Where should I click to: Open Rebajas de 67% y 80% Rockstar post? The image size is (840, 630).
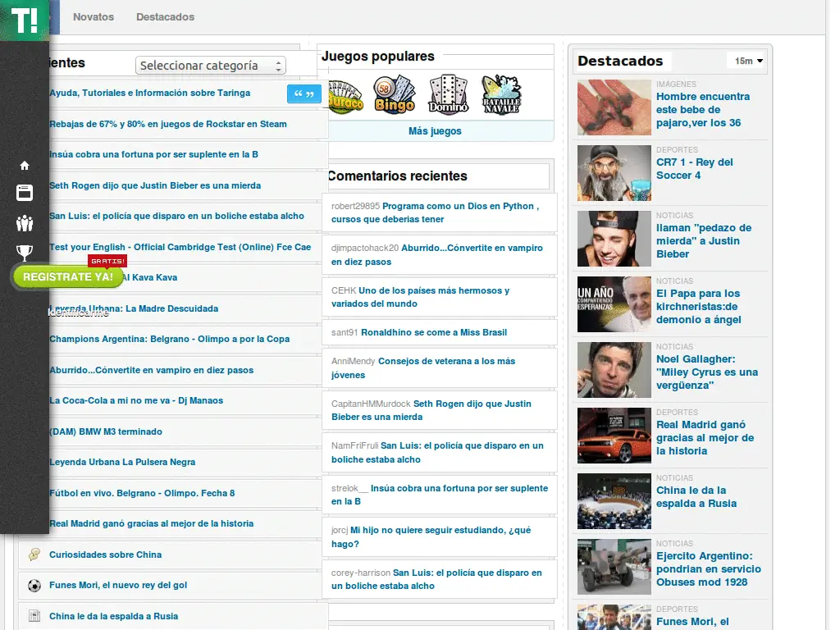(x=168, y=124)
